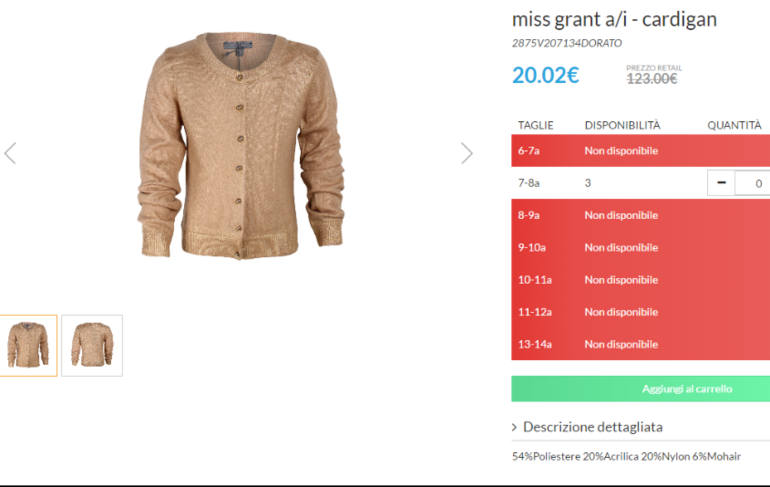The image size is (770, 487).
Task: Click the miss grant a/i - cardigan title
Action: pos(614,20)
